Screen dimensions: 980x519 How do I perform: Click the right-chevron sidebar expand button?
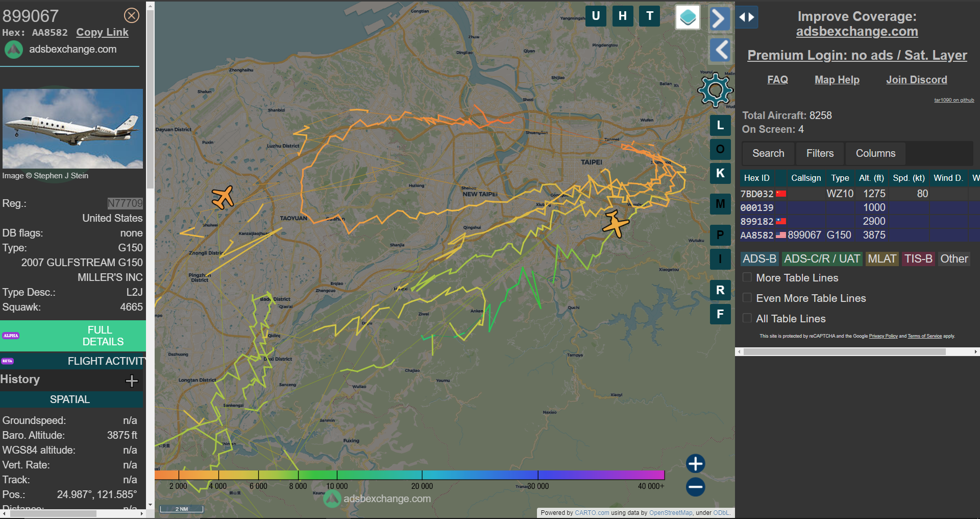[x=720, y=19]
